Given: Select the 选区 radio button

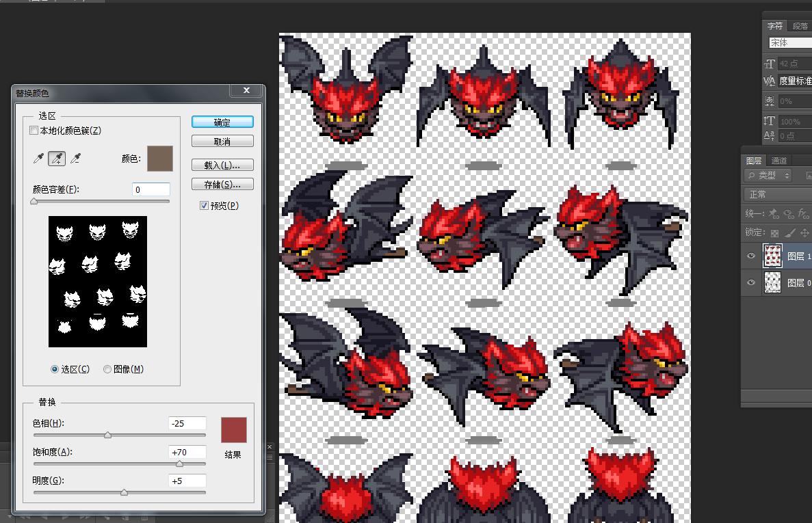Looking at the screenshot, I should [54, 369].
